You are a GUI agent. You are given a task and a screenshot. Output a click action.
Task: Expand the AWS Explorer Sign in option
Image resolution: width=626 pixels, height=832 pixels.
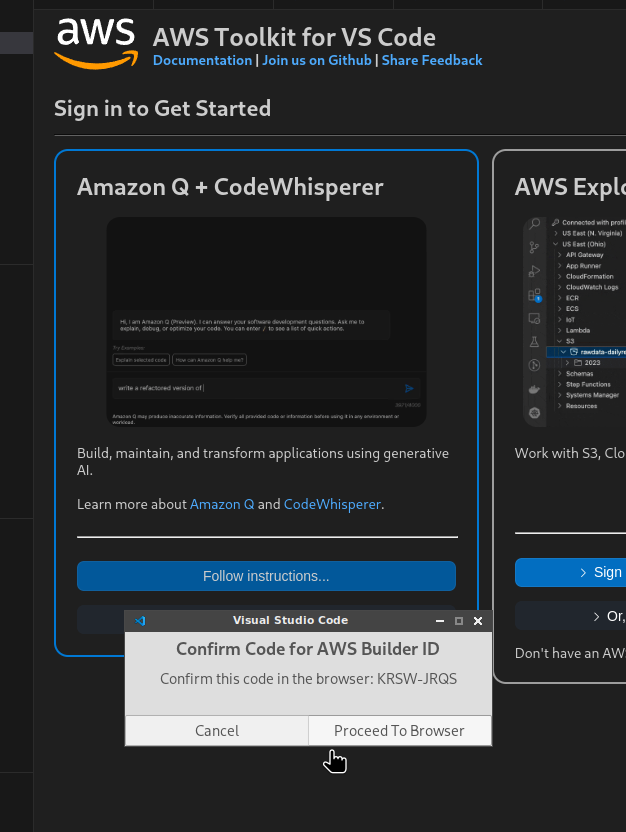click(570, 572)
